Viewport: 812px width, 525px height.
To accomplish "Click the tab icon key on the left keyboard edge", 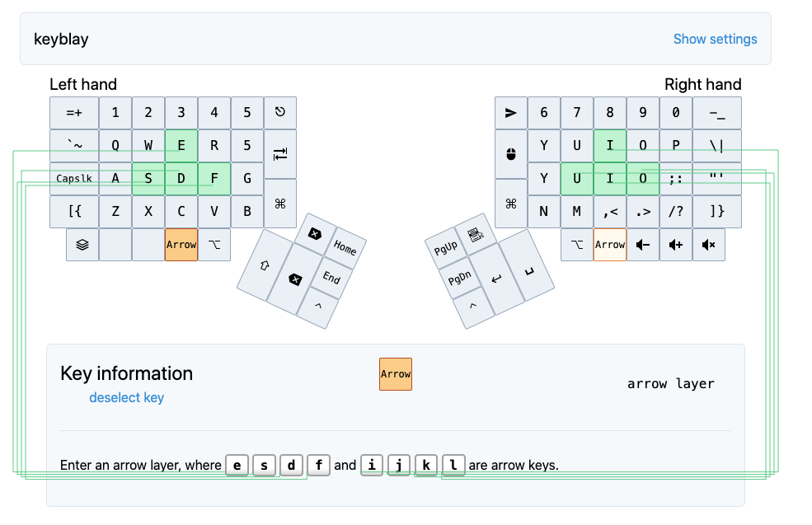I will coord(280,153).
